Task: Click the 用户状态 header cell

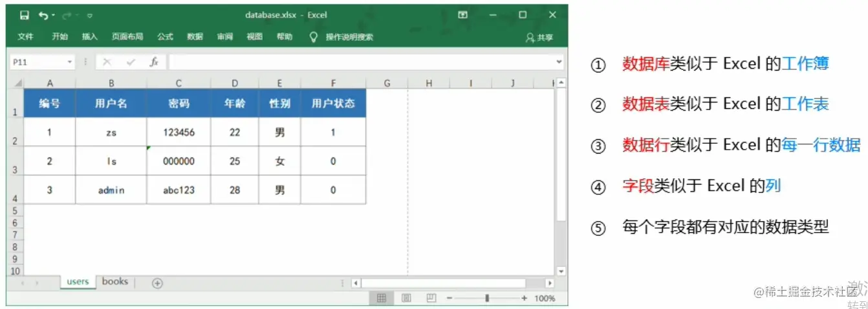Action: click(x=333, y=103)
